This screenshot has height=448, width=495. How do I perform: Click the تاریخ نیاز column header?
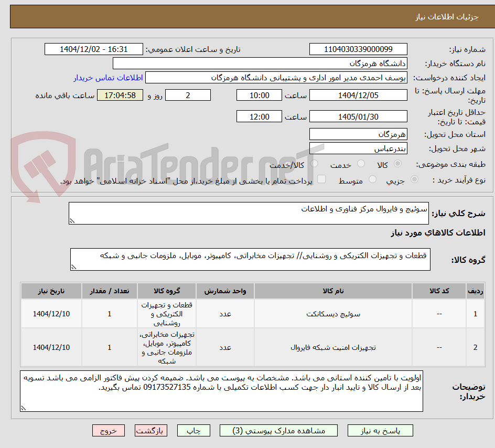(51, 291)
